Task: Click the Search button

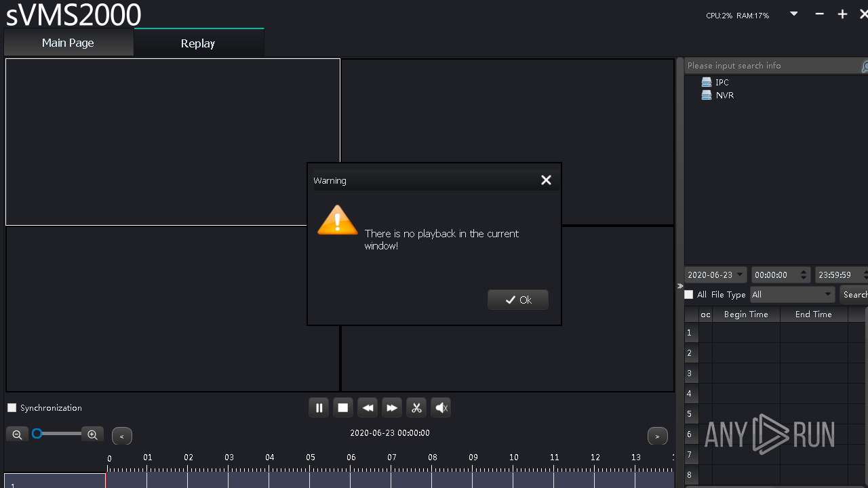Action: click(x=854, y=294)
